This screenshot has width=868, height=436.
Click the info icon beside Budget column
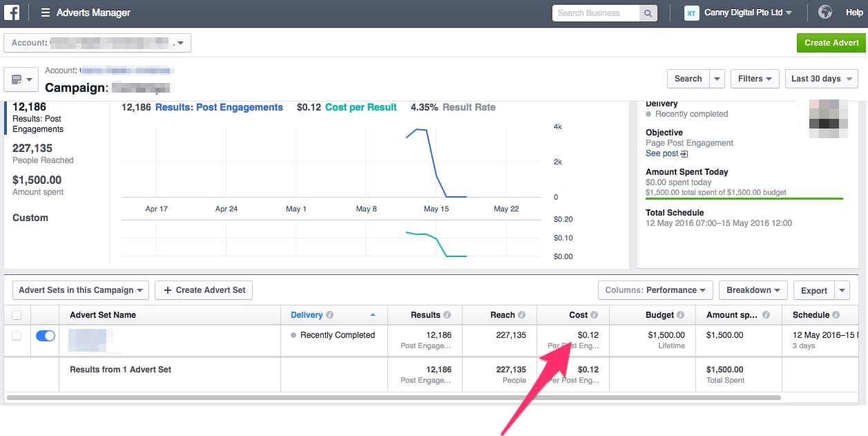[682, 315]
